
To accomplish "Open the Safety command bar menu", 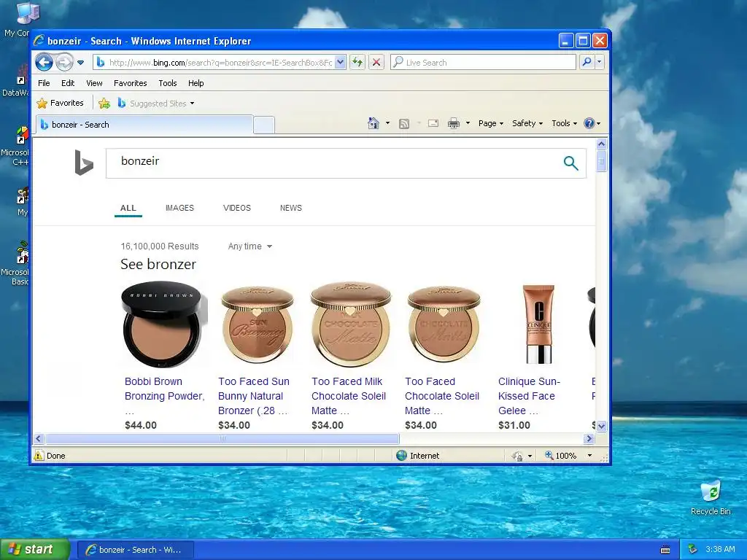I will click(527, 123).
